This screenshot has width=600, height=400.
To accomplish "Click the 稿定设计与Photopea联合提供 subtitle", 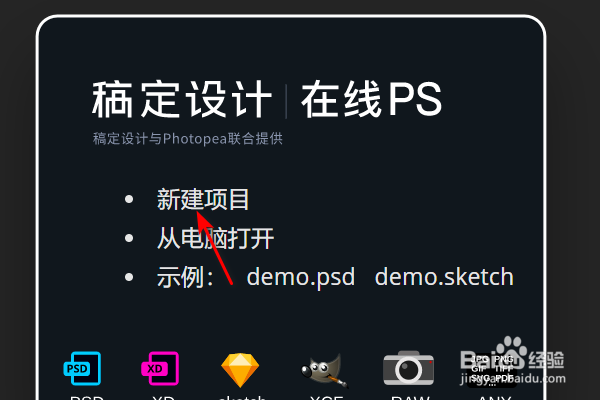I will (188, 139).
